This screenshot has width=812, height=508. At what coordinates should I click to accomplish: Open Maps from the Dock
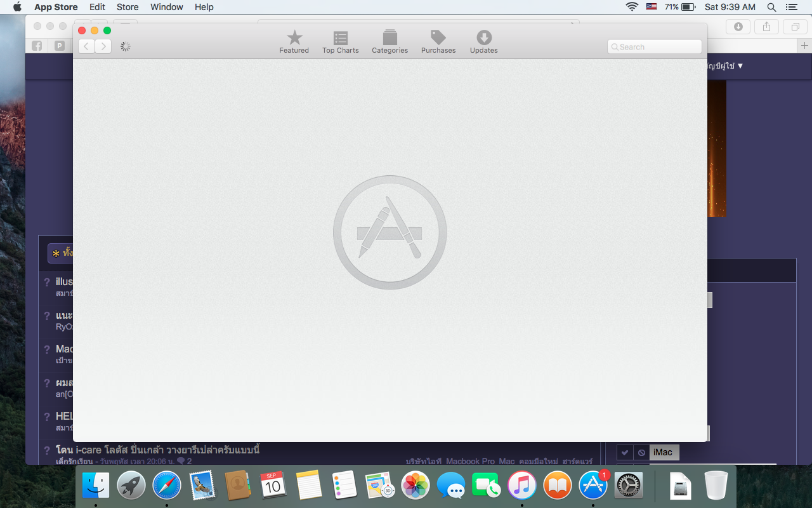click(x=380, y=486)
